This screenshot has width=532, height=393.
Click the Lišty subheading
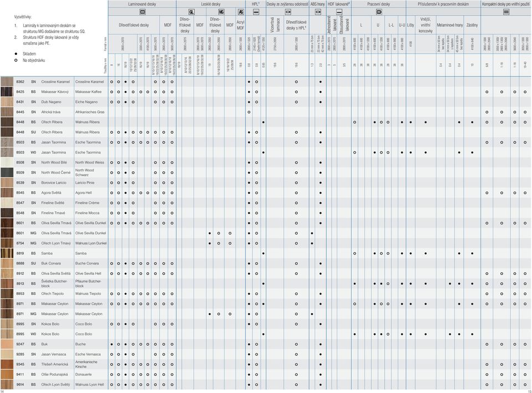point(411,25)
